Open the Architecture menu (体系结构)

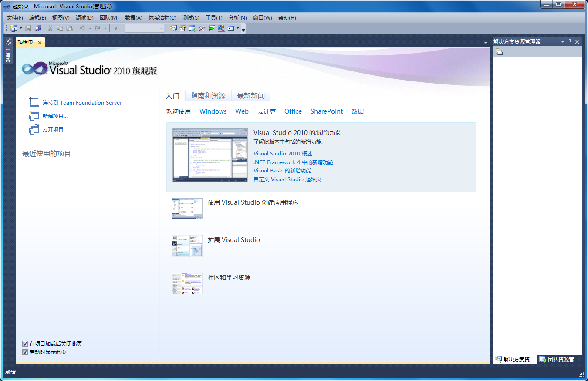[x=162, y=18]
